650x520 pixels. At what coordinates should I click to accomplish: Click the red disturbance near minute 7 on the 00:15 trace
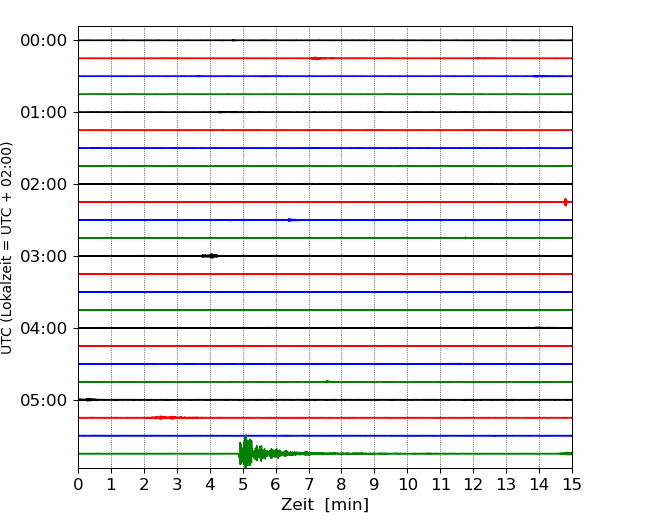click(318, 58)
